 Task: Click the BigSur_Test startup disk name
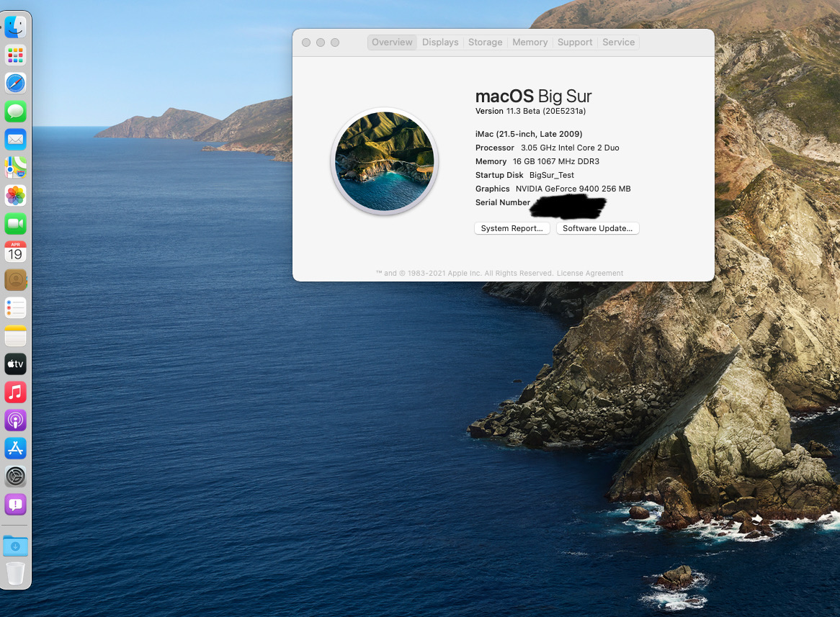tap(552, 175)
